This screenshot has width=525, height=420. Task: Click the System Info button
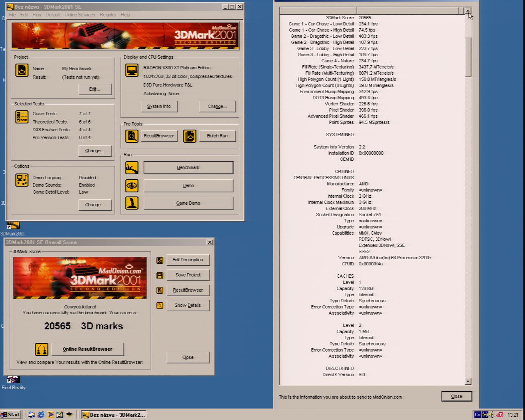pyautogui.click(x=159, y=106)
